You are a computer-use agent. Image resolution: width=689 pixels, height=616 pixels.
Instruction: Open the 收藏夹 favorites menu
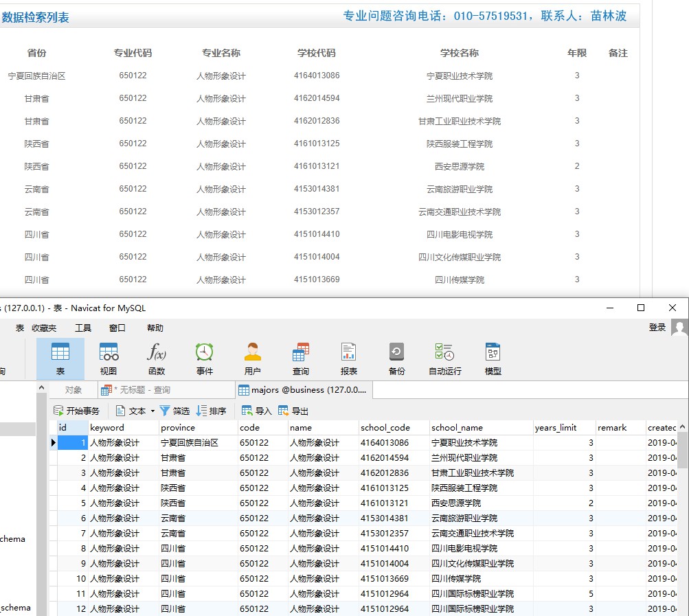(44, 328)
